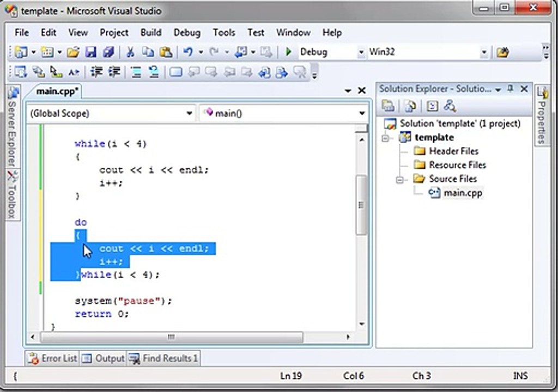Expand the Toolbox side tab

12,194
